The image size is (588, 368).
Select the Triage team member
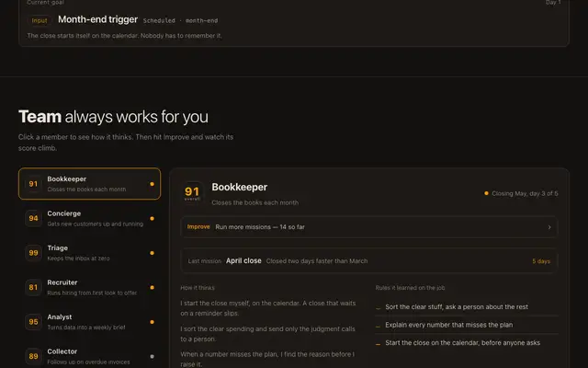coord(89,253)
